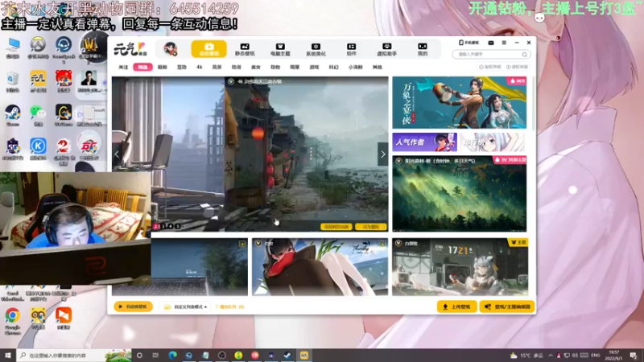Image resolution: width=644 pixels, height=362 pixels.
Task: Open the 壁纸/主题编辑器 editor button
Action: (507, 306)
